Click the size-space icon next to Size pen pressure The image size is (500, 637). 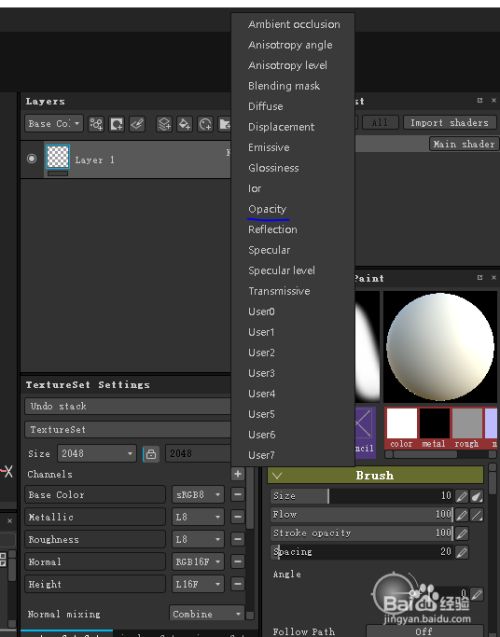pos(476,496)
